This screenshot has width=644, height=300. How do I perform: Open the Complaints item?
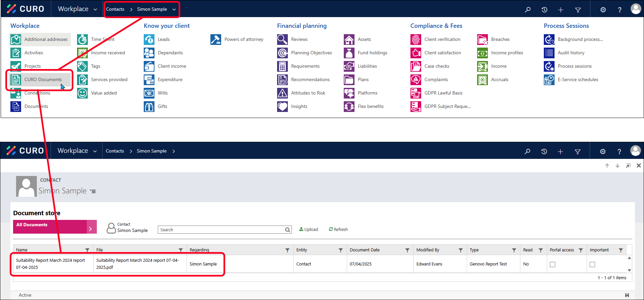coord(429,80)
